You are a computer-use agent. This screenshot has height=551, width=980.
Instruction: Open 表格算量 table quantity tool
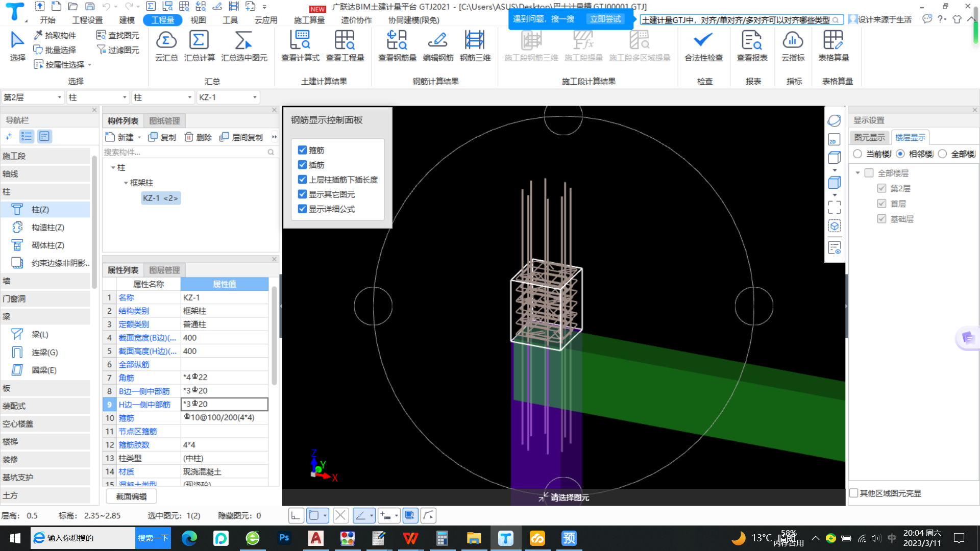click(834, 46)
